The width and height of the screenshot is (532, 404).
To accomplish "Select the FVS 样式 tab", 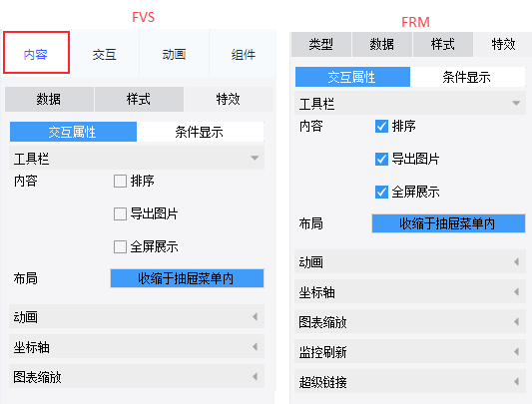I will pyautogui.click(x=139, y=99).
